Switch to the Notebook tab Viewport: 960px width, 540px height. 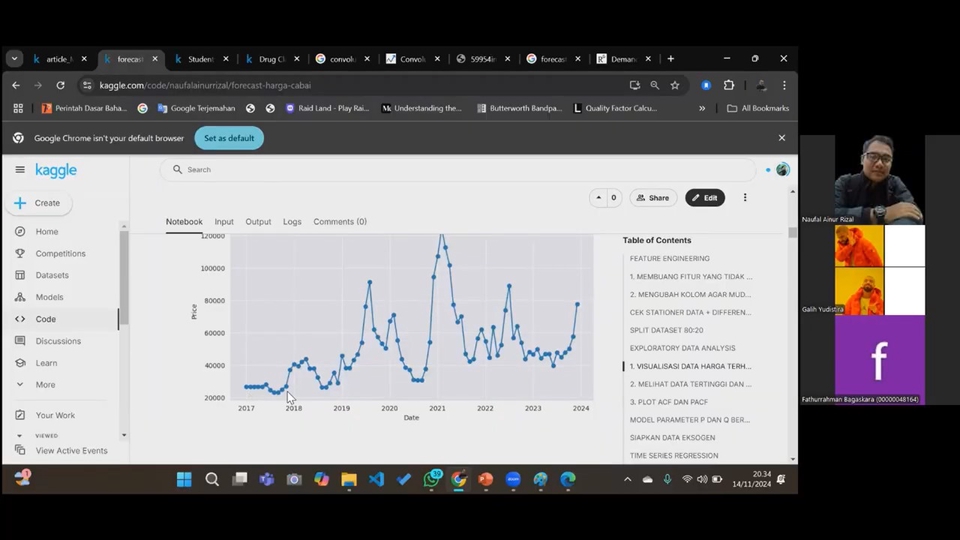[x=184, y=222]
